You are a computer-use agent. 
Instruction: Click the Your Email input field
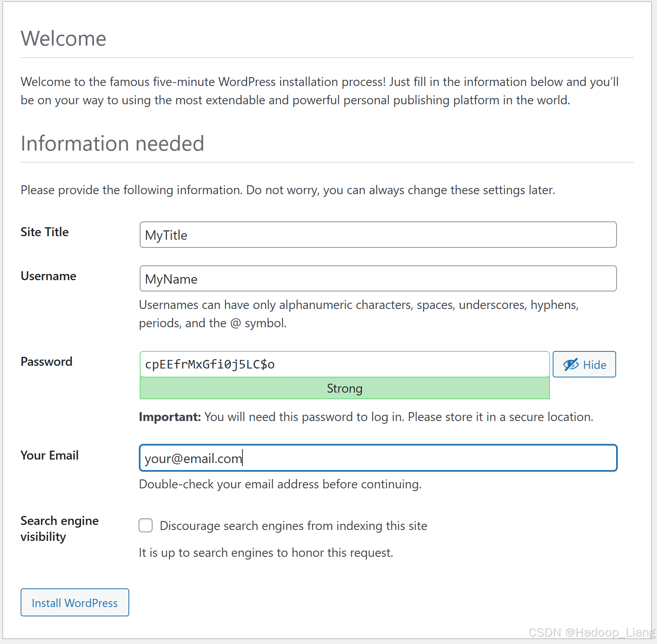point(378,458)
